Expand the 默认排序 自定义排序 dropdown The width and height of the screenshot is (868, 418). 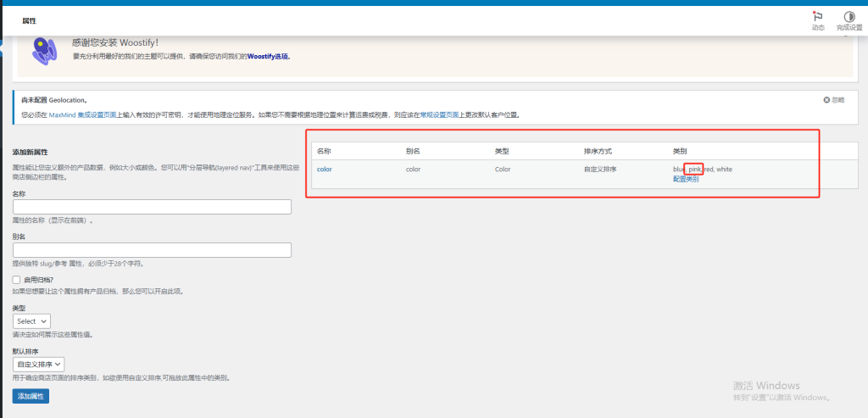tap(39, 364)
